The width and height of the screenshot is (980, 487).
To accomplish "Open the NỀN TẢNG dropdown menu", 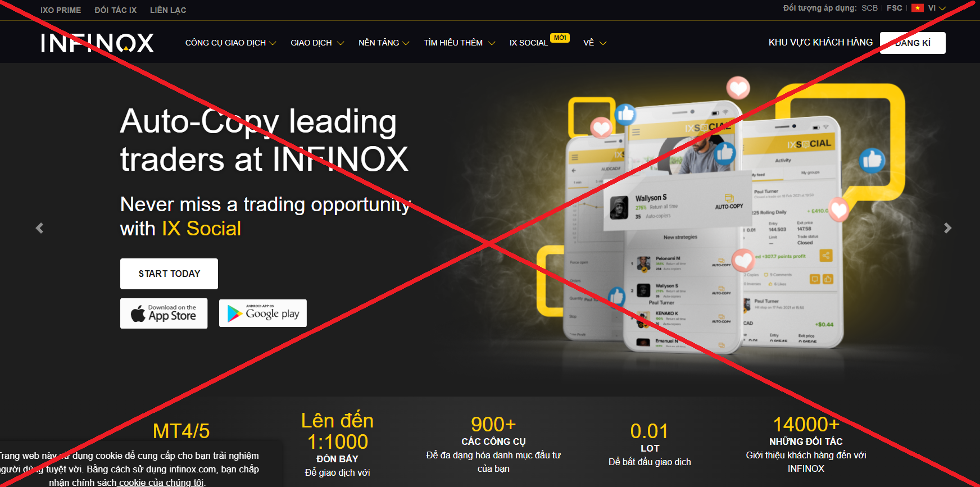I will [x=384, y=43].
